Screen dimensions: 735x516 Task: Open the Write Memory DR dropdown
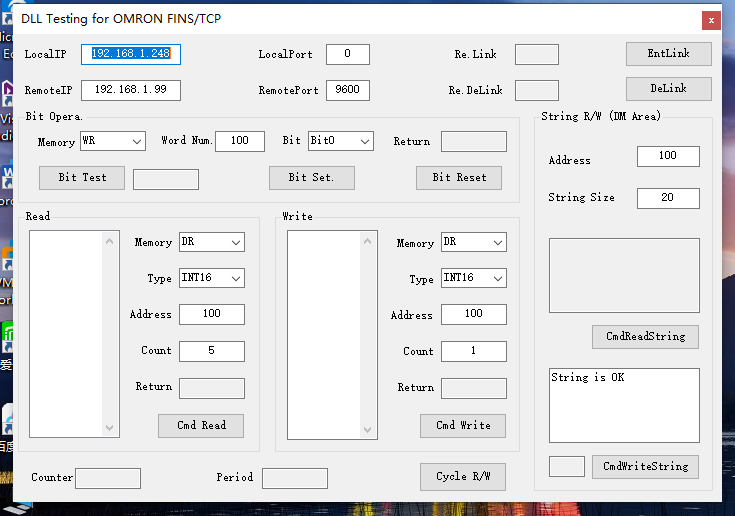coord(474,242)
